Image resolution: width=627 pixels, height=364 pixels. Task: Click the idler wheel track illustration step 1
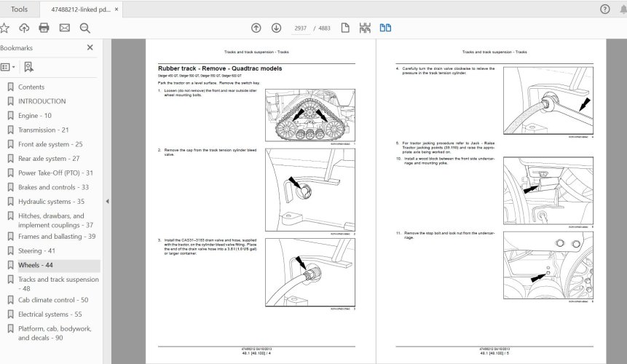point(310,116)
